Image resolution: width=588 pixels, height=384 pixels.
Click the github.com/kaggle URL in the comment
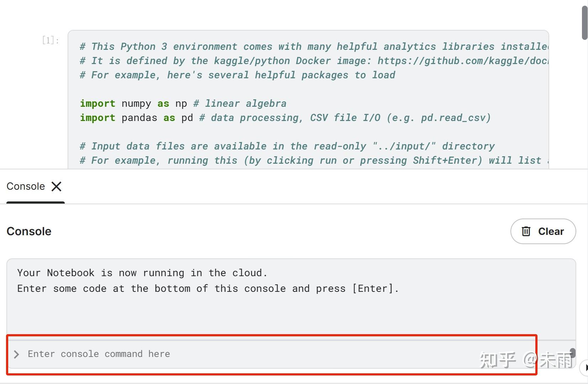[x=462, y=61]
